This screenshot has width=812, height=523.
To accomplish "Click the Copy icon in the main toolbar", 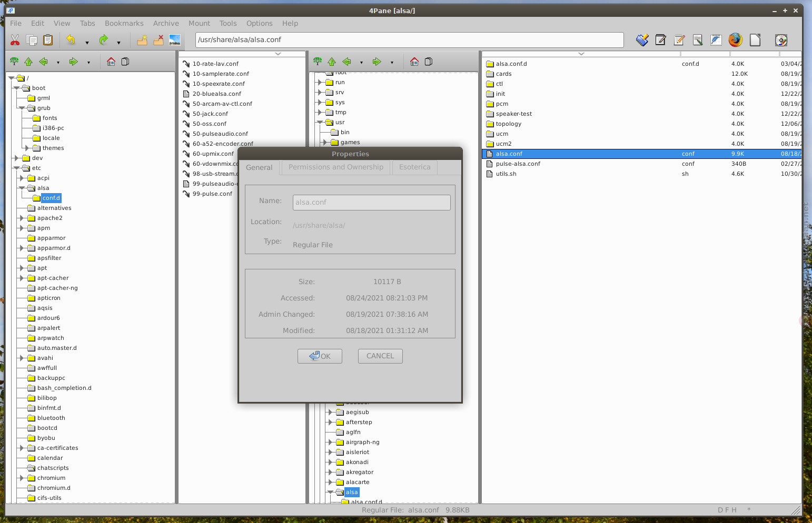I will (x=32, y=40).
